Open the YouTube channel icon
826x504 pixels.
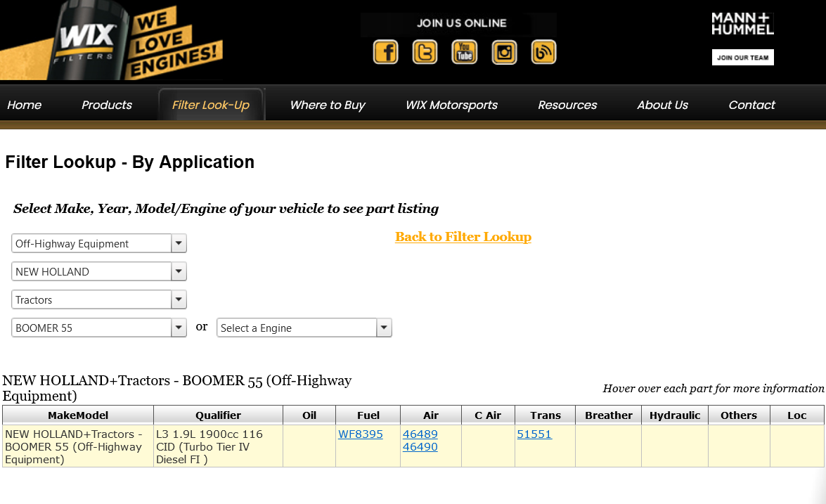[464, 52]
